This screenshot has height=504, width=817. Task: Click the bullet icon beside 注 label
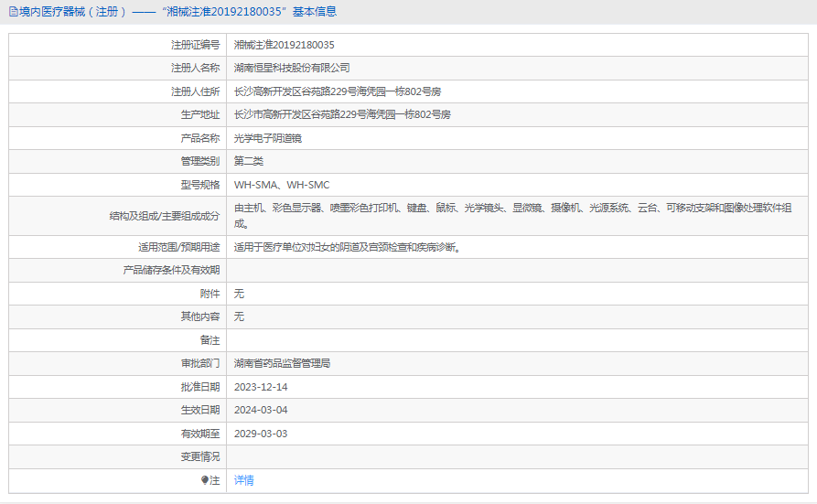click(x=205, y=480)
